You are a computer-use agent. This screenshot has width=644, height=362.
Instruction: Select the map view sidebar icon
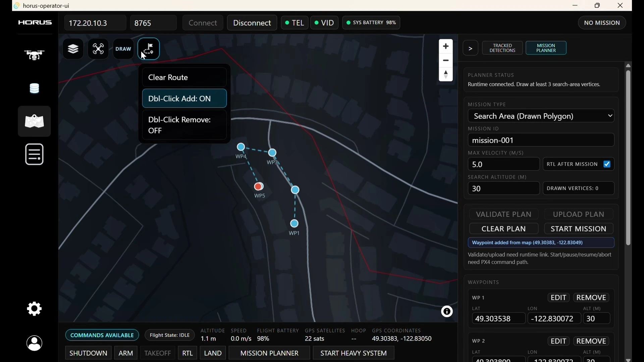(34, 121)
